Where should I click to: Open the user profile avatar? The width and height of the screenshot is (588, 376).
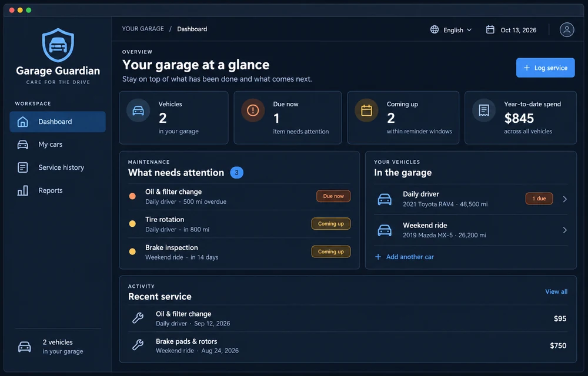(567, 29)
